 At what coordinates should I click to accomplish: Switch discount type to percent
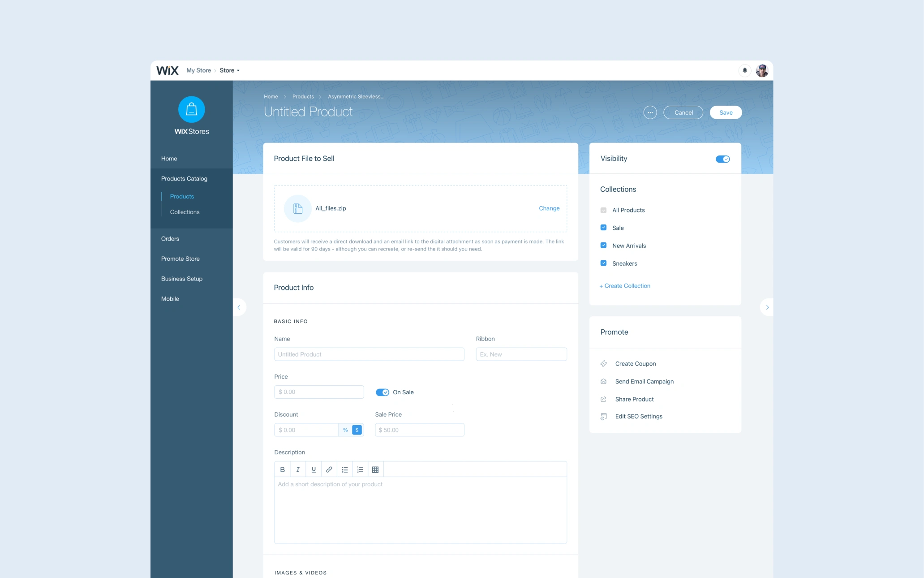click(345, 430)
